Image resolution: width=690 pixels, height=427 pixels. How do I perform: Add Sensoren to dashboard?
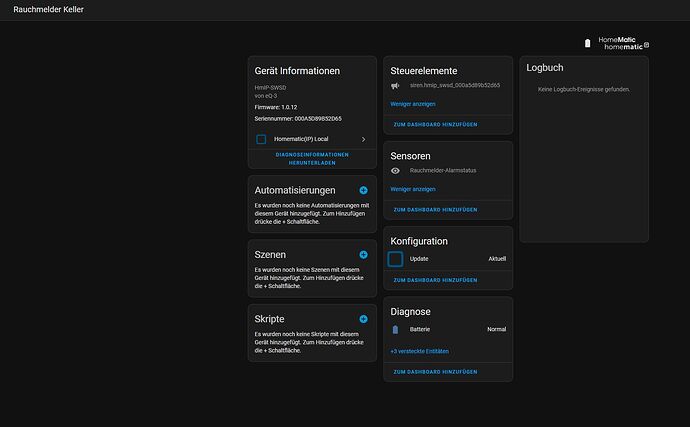click(x=435, y=210)
